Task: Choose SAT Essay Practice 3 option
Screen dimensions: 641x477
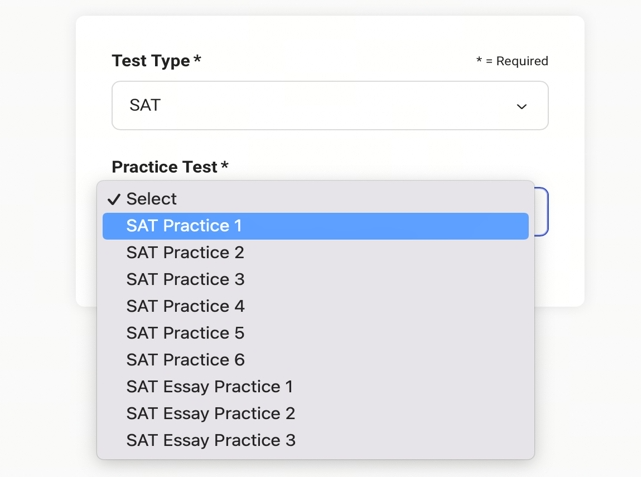Action: pos(210,440)
